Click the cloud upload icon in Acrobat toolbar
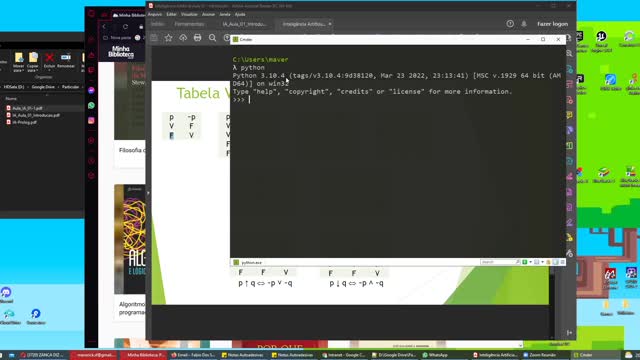 tap(183, 38)
